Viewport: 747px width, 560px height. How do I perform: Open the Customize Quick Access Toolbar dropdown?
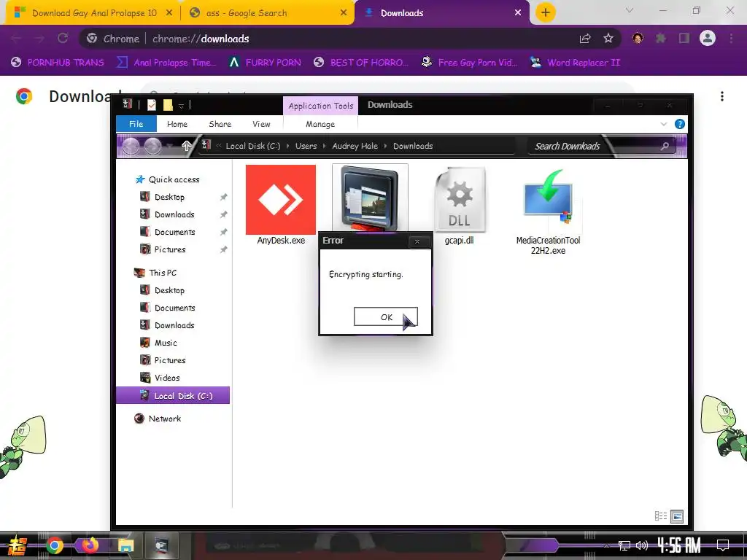coord(181,106)
